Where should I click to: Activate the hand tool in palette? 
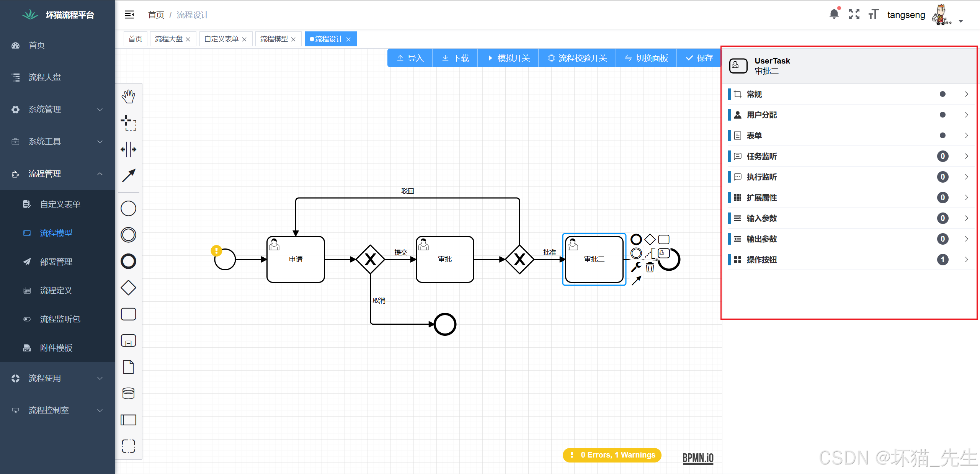pyautogui.click(x=128, y=96)
